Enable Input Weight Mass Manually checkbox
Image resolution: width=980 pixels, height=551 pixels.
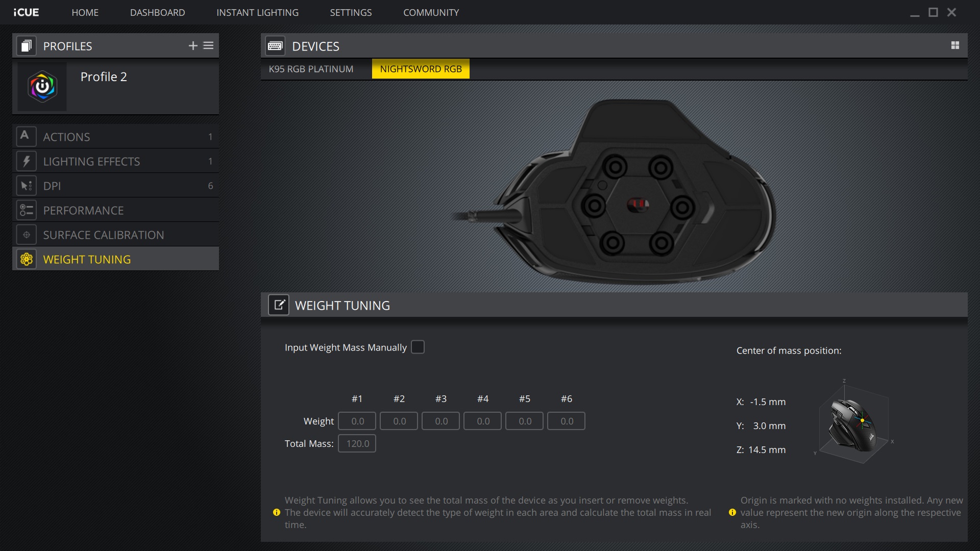click(418, 347)
